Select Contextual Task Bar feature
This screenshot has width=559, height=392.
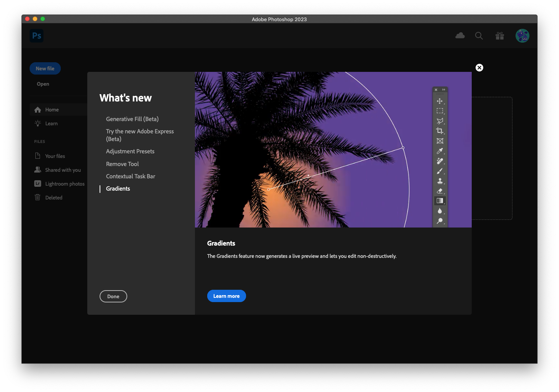[x=131, y=176]
